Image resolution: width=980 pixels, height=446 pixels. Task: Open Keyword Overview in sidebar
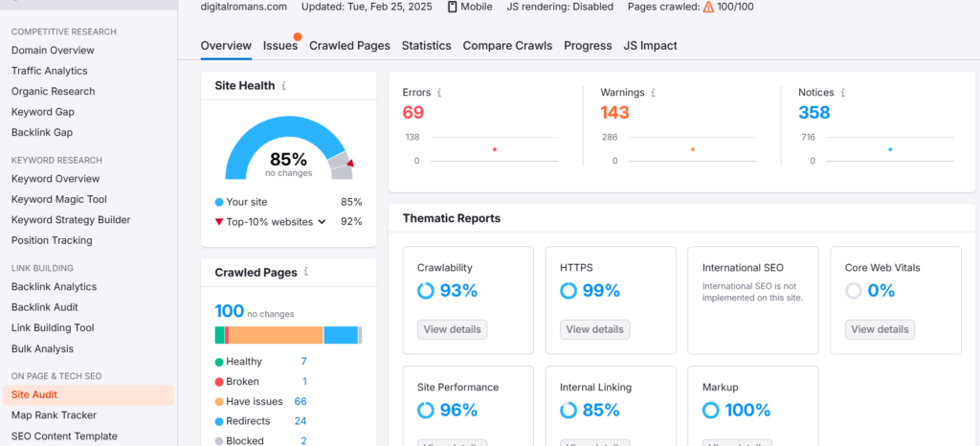coord(55,179)
